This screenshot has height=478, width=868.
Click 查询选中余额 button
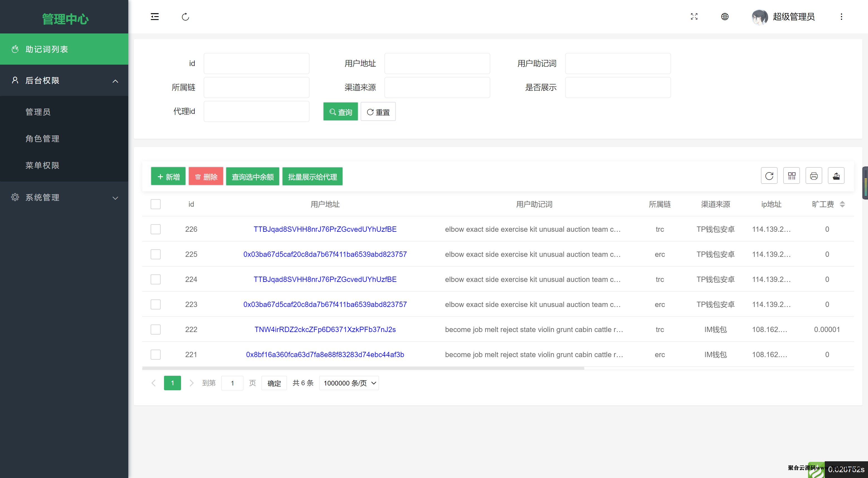pos(253,177)
